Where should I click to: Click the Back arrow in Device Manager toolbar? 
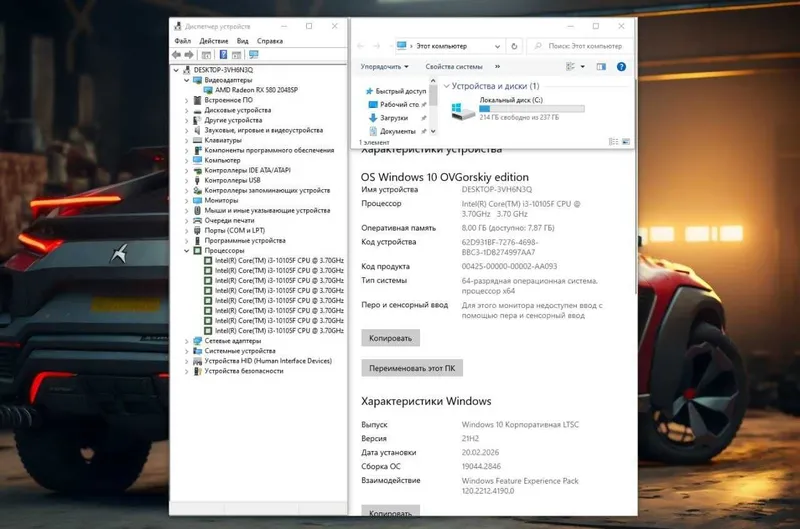[177, 55]
